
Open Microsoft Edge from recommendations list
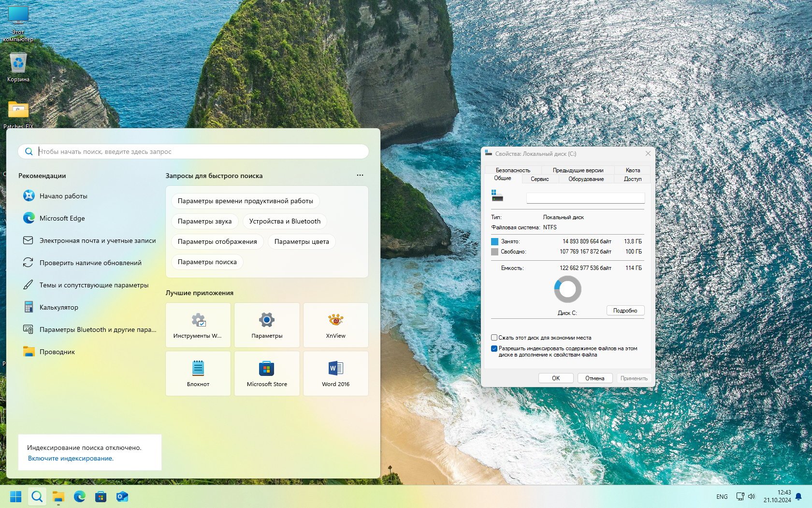(x=62, y=218)
